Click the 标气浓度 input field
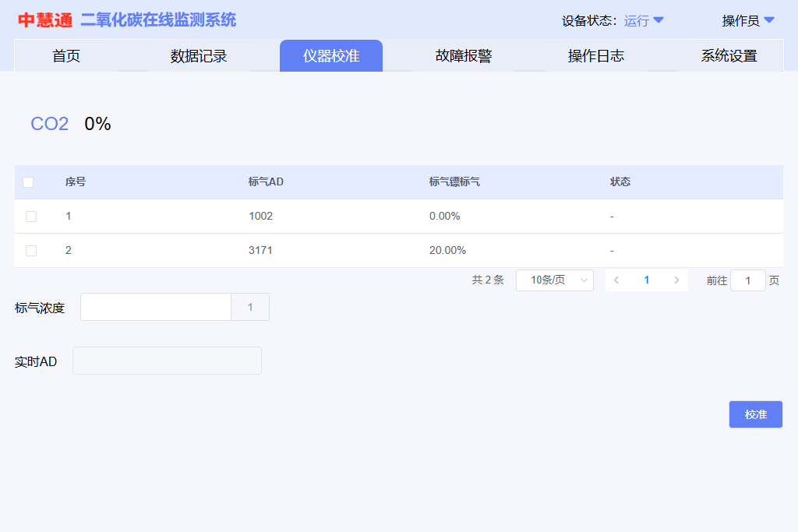Screen dimensions: 798x532 pyautogui.click(x=156, y=307)
